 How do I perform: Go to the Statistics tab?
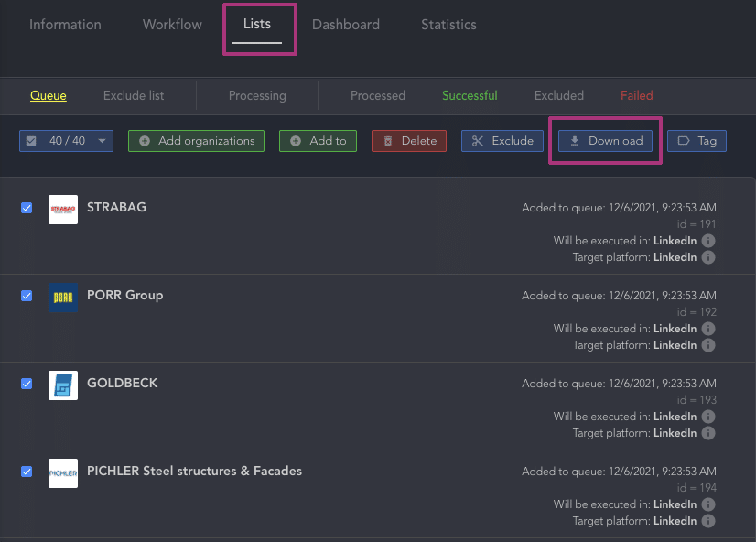click(x=448, y=25)
